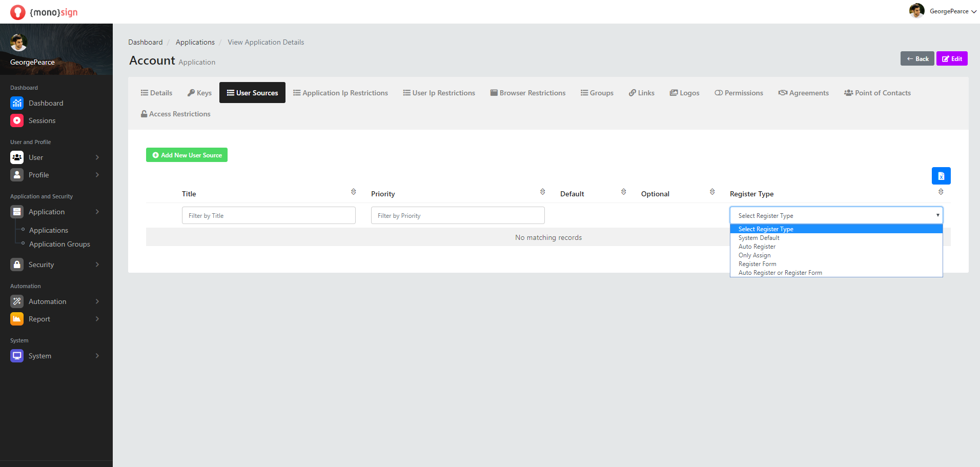Export table using the blue Excel icon

(941, 176)
